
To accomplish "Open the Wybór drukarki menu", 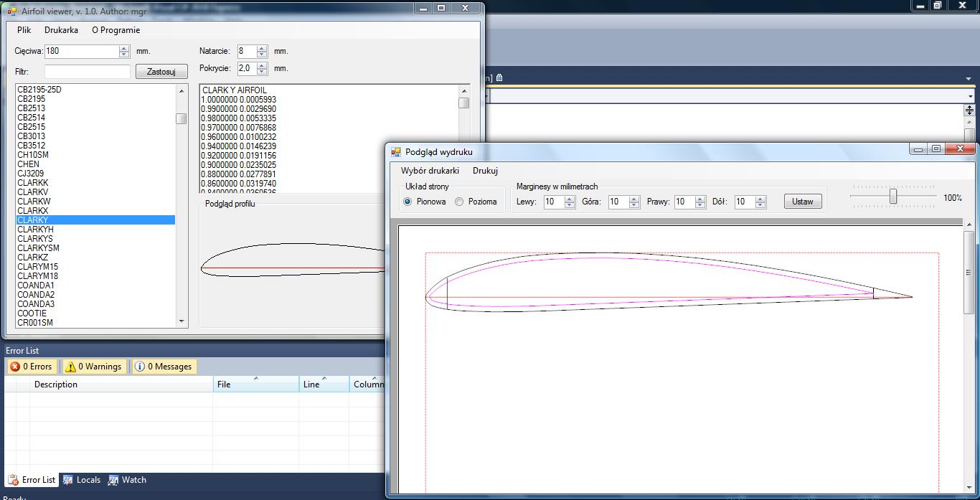I will coord(430,171).
